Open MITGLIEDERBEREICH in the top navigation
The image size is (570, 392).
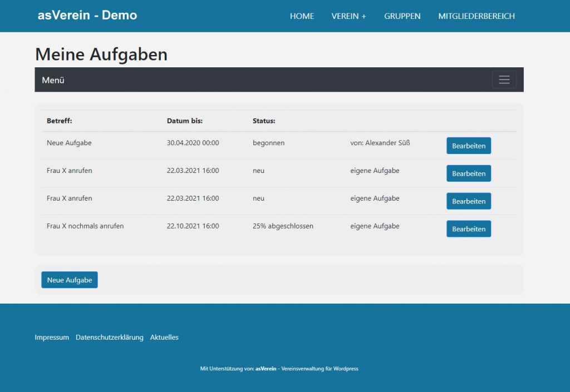click(x=476, y=16)
